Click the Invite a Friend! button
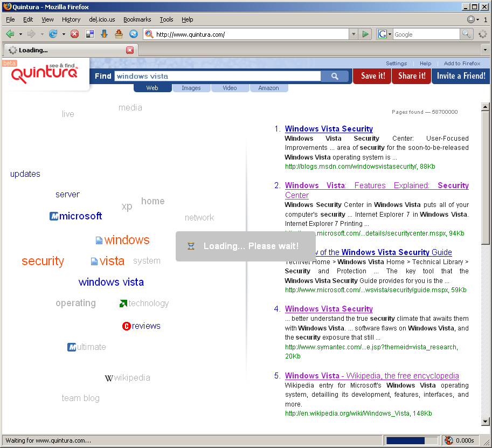The height and width of the screenshot is (448, 492). coord(461,77)
